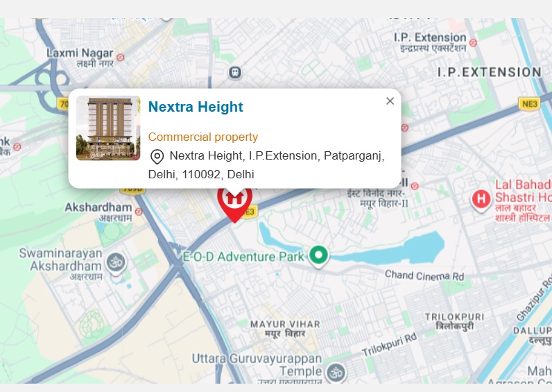The height and width of the screenshot is (392, 552).
Task: Click the metro icon left of the popup
Action: click(x=17, y=146)
